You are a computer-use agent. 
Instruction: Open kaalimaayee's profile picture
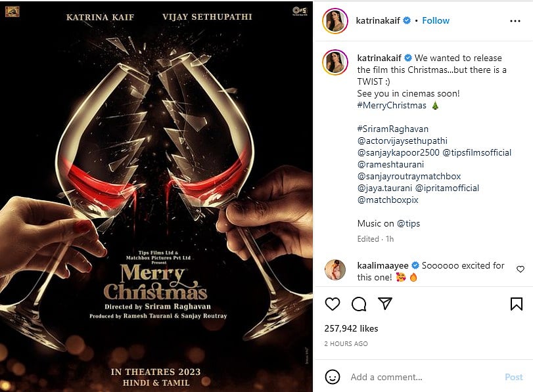pyautogui.click(x=335, y=270)
